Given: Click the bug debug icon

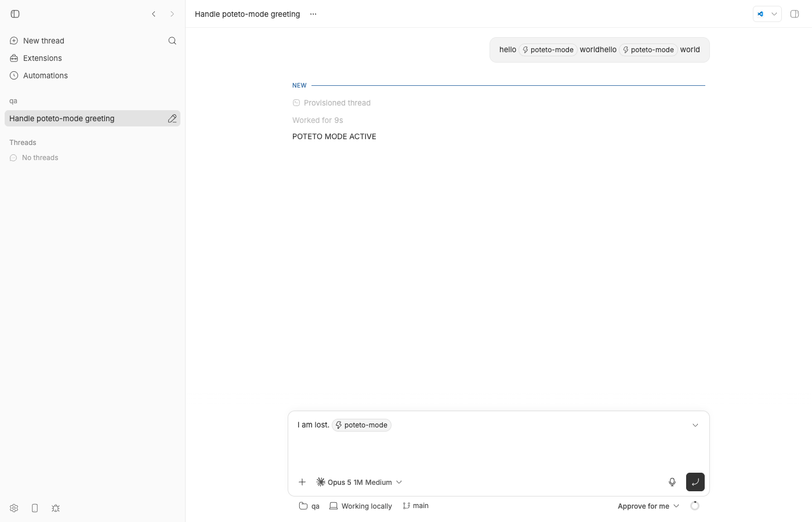Looking at the screenshot, I should click(x=56, y=508).
